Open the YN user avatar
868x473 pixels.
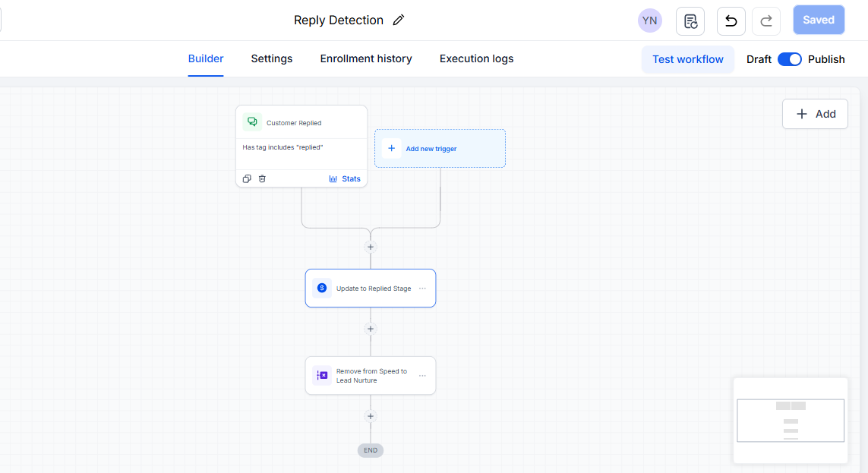[649, 20]
